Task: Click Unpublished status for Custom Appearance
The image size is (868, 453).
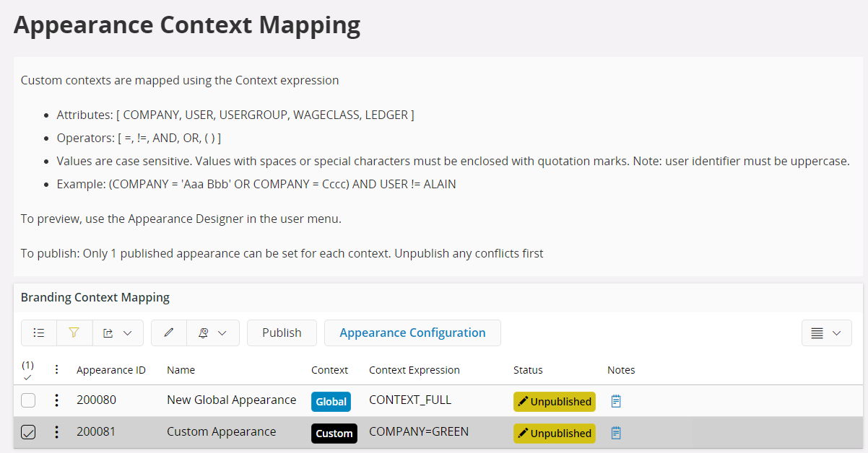Action: pyautogui.click(x=555, y=434)
